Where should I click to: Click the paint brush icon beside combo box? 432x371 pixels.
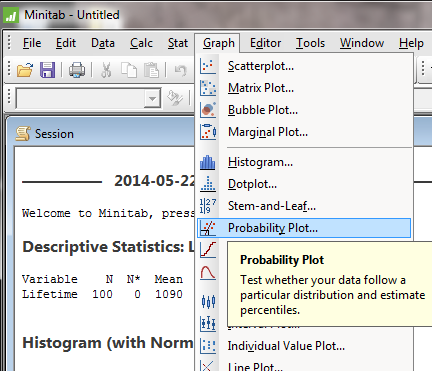[175, 98]
